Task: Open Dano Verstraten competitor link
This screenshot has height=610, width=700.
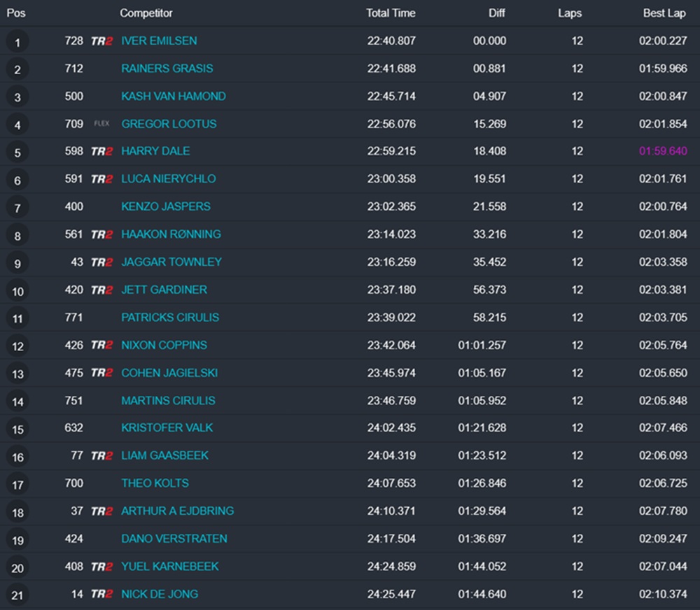Action: click(174, 539)
